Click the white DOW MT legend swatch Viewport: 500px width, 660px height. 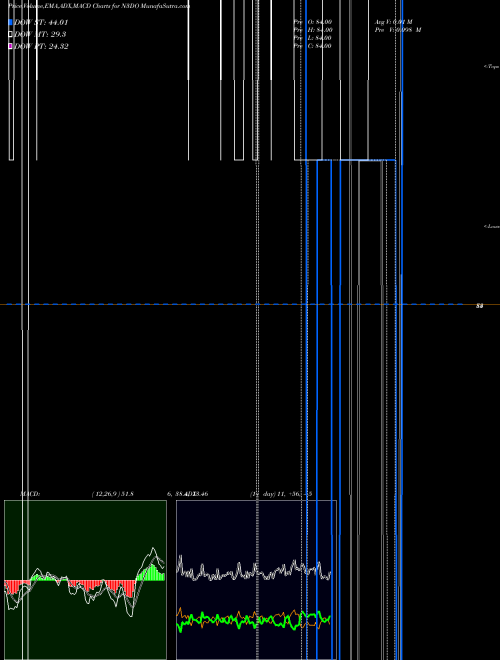pos(11,34)
